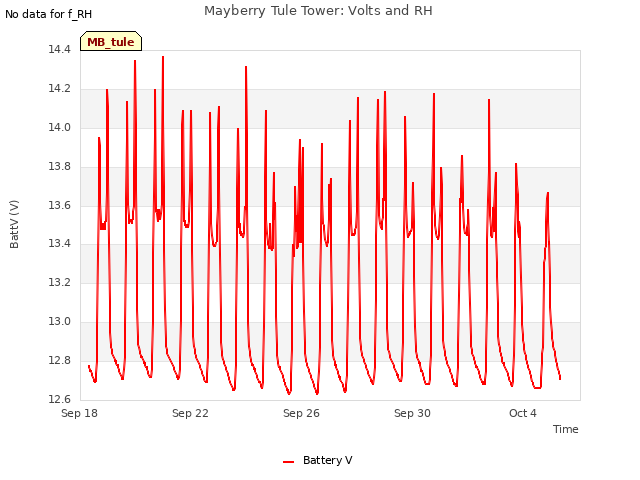Click the 13.0 y-axis value
This screenshot has width=640, height=480.
(x=60, y=322)
